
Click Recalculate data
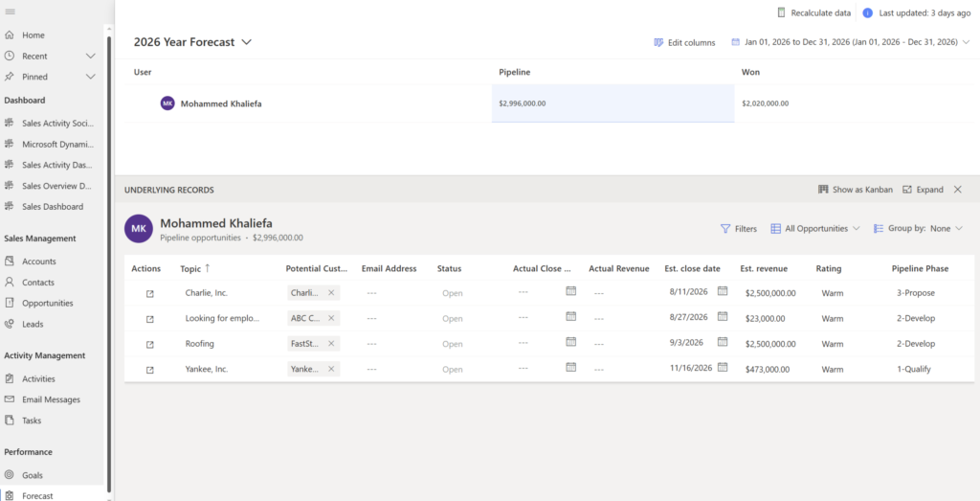pyautogui.click(x=813, y=12)
